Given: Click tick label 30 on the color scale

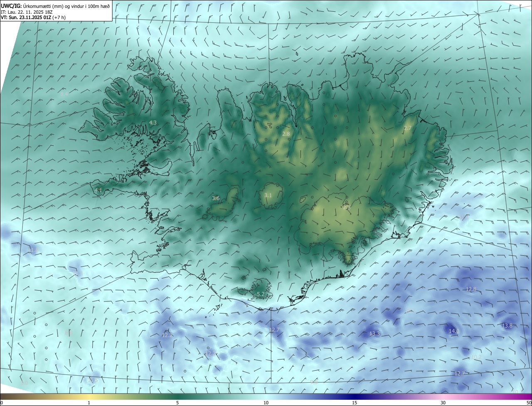Looking at the screenshot, I should click(x=443, y=403).
